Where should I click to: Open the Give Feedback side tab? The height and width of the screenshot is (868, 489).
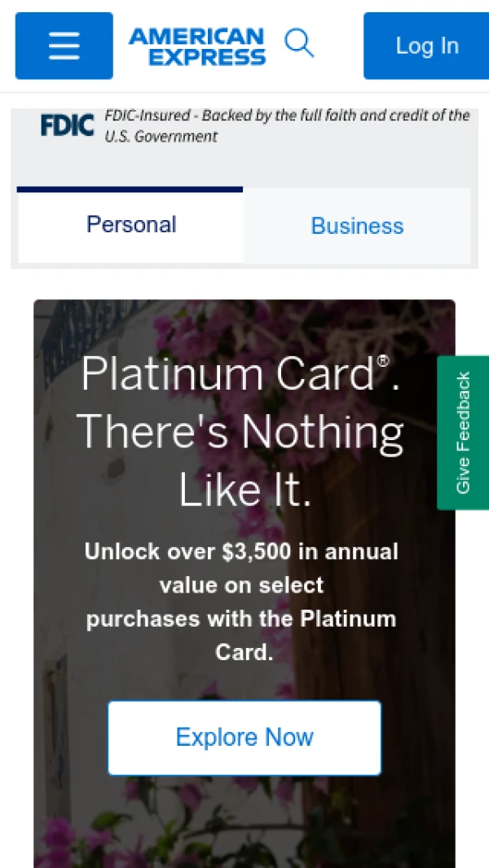click(463, 432)
